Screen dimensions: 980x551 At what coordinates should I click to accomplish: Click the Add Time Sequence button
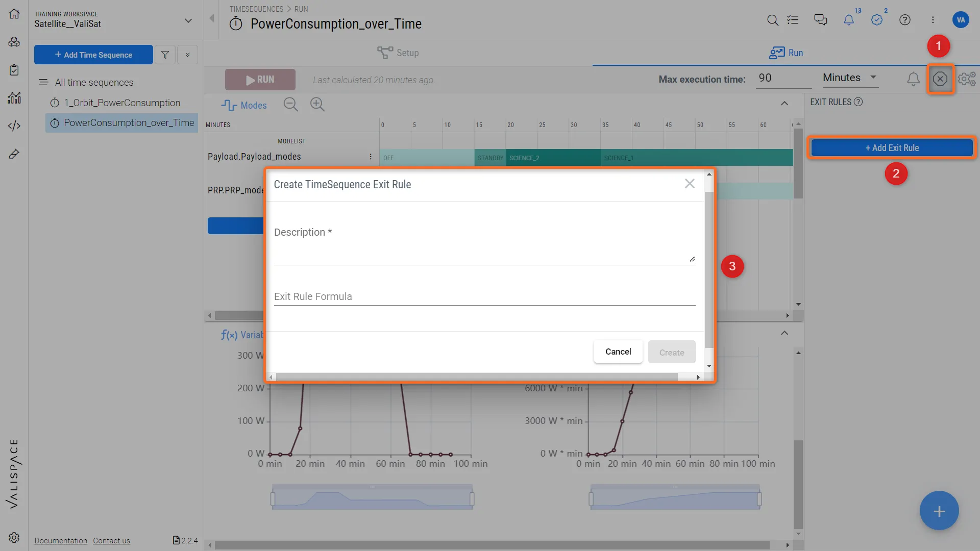point(93,55)
